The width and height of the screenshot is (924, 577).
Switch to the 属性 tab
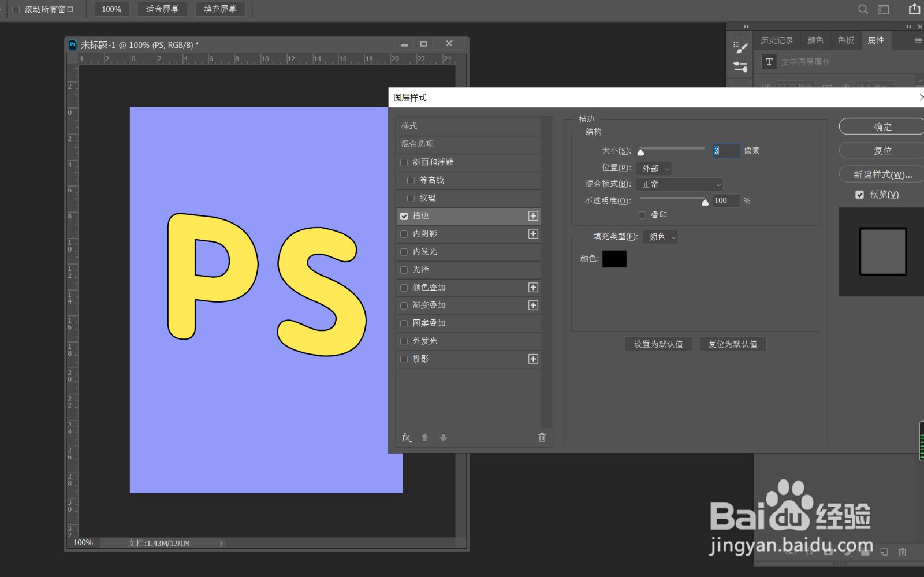pos(876,40)
